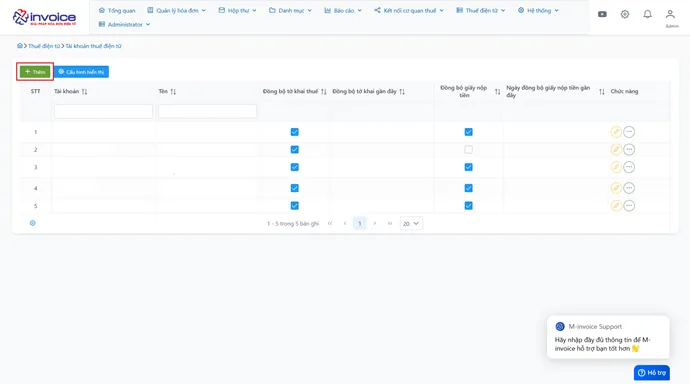This screenshot has height=384, width=690.
Task: Click Thuế điện tử breadcrumb link
Action: tap(44, 46)
